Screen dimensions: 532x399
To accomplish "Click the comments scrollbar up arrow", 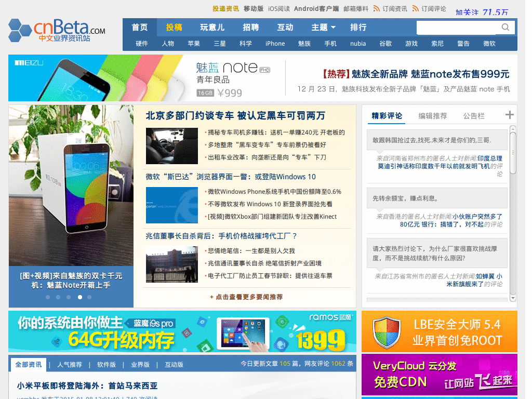I will pyautogui.click(x=513, y=129).
